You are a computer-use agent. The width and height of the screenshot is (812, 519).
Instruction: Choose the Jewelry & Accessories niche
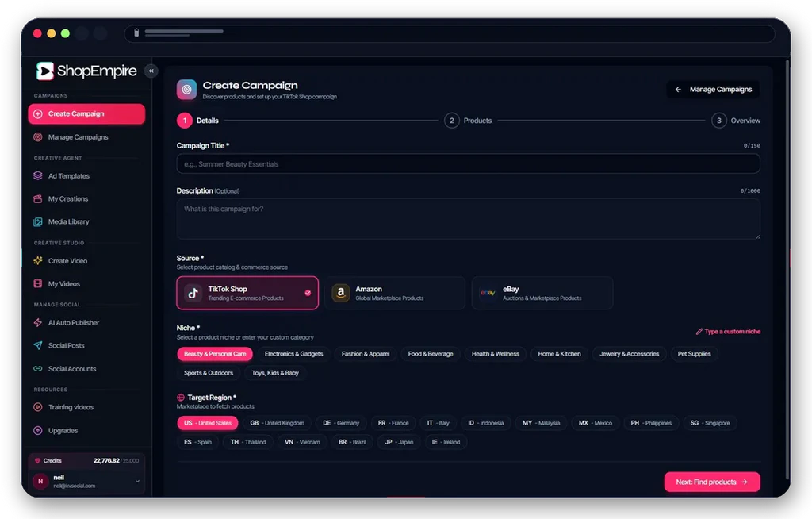click(629, 354)
